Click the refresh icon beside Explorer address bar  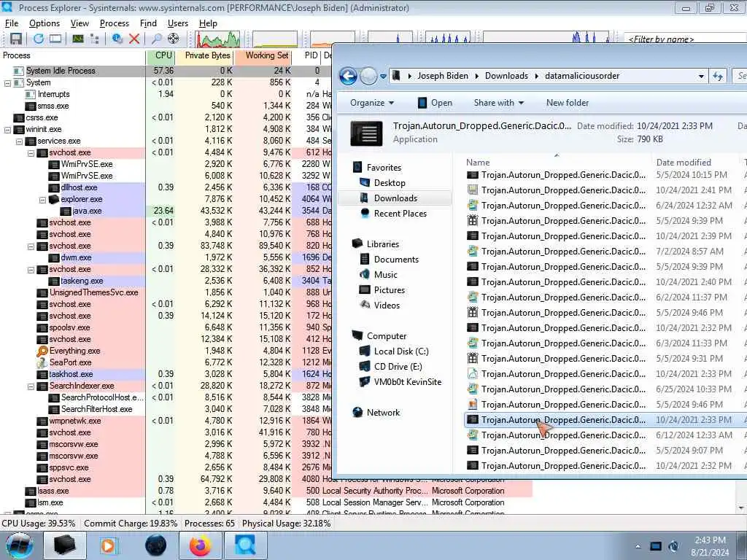pyautogui.click(x=718, y=76)
